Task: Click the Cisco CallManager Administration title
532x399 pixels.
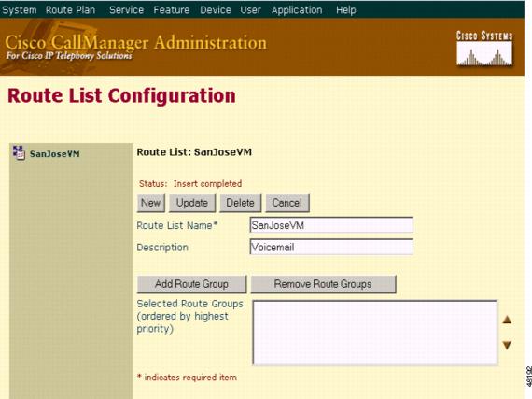Action: point(135,43)
